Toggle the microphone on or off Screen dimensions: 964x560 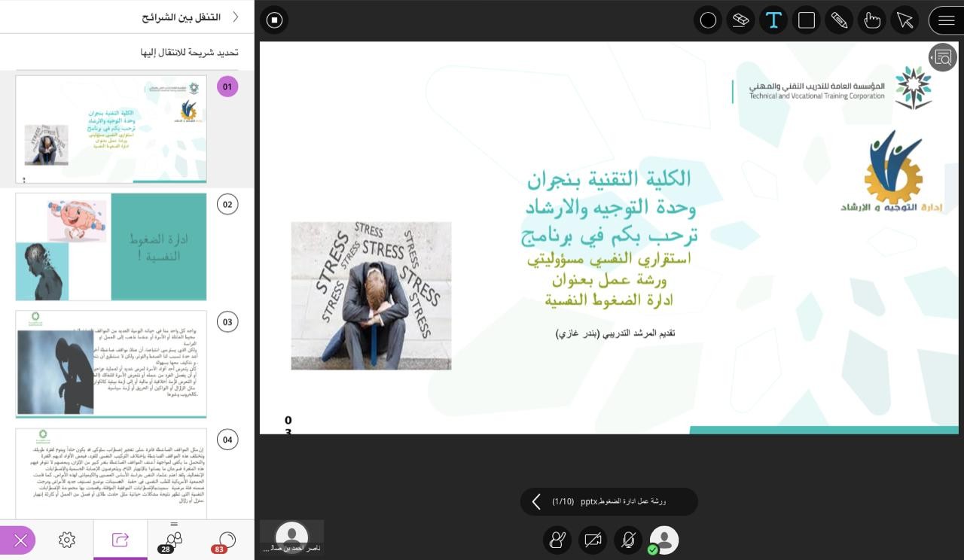[x=628, y=540]
